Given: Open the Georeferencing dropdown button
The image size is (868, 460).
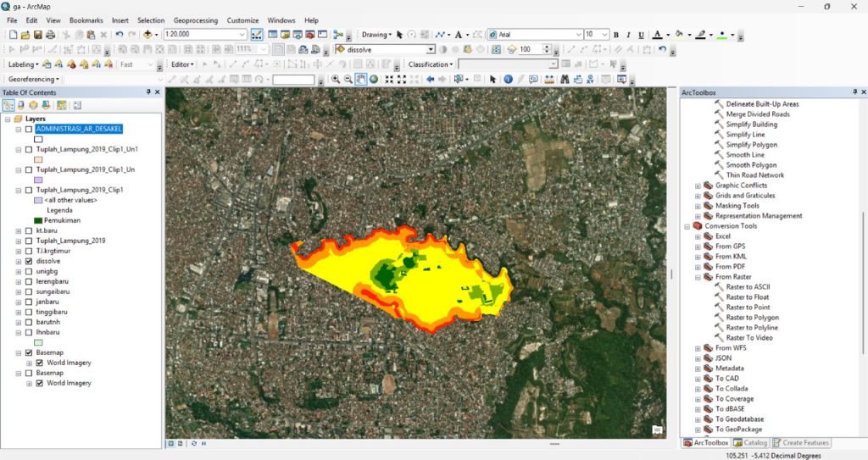Looking at the screenshot, I should [x=34, y=79].
